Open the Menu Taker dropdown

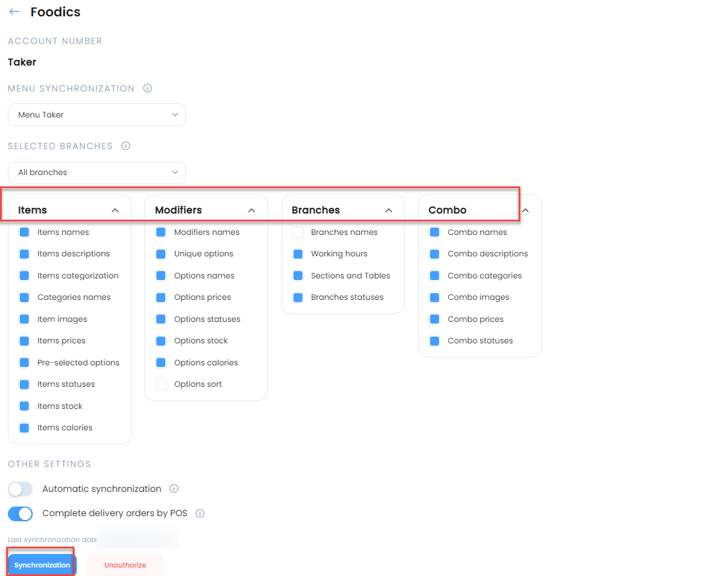tap(97, 115)
